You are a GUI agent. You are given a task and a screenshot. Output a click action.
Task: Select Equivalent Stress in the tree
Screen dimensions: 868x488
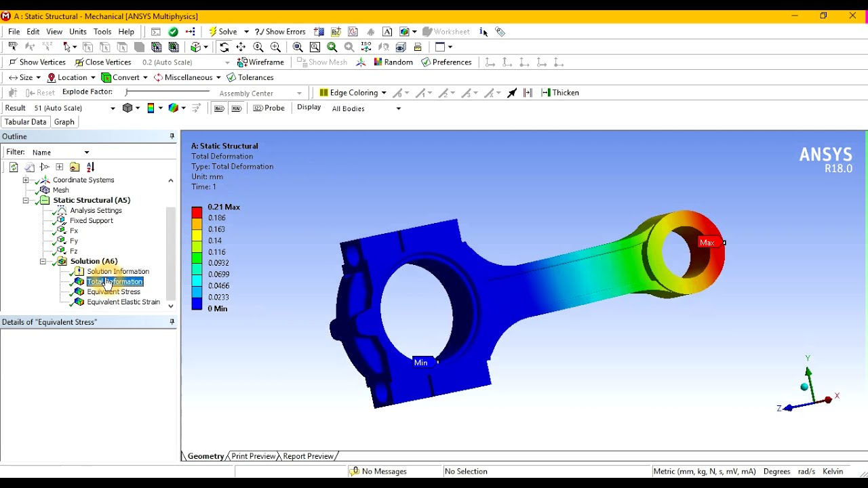[x=113, y=292]
